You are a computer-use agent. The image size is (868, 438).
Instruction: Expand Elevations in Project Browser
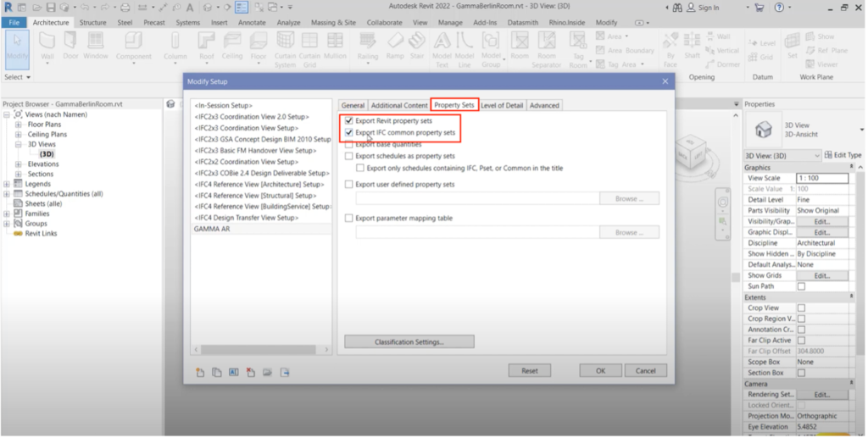pyautogui.click(x=19, y=164)
